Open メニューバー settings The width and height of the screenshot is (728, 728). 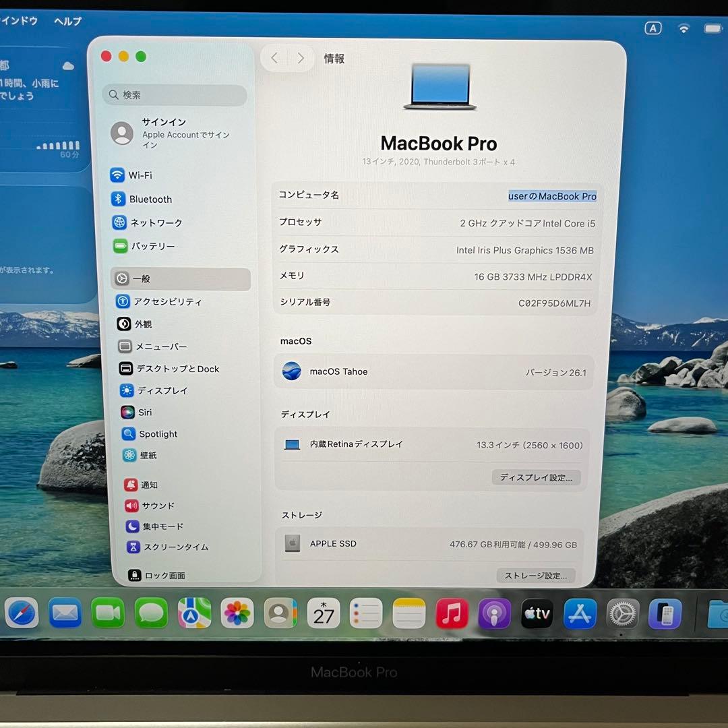(152, 346)
